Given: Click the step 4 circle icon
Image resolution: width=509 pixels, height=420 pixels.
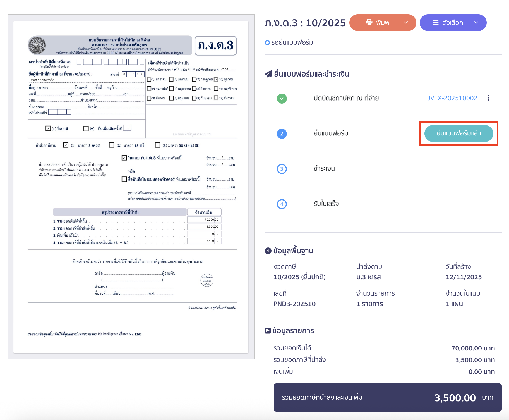Looking at the screenshot, I should pyautogui.click(x=282, y=204).
